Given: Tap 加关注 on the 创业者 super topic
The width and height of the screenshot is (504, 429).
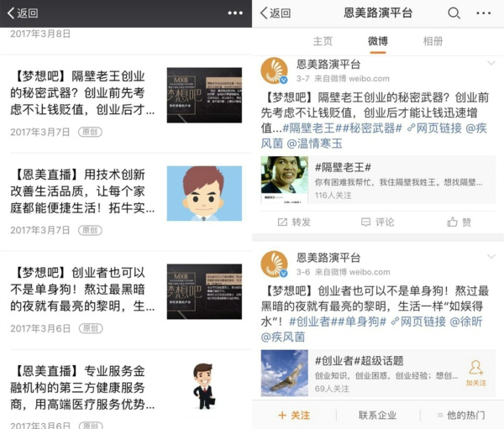Looking at the screenshot, I should [476, 374].
